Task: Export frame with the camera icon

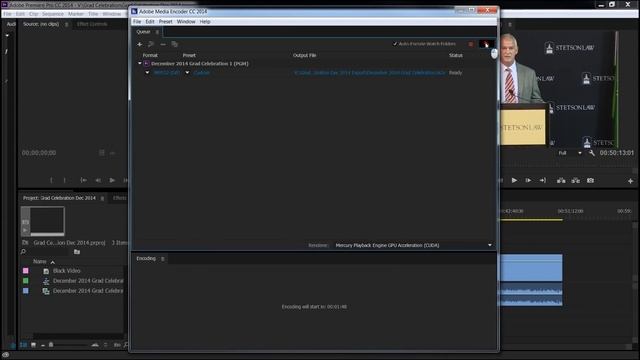Action: (x=590, y=180)
